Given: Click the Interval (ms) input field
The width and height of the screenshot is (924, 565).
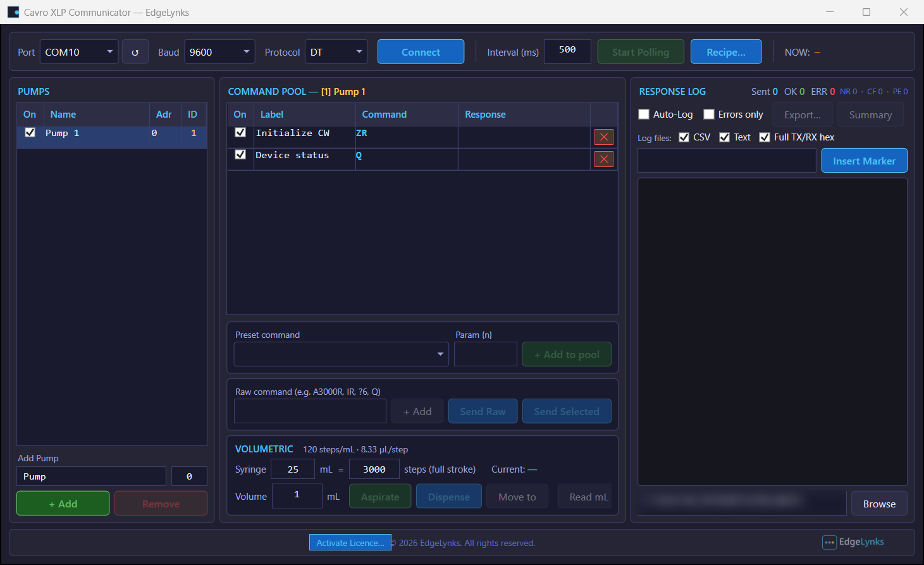Looking at the screenshot, I should (567, 51).
